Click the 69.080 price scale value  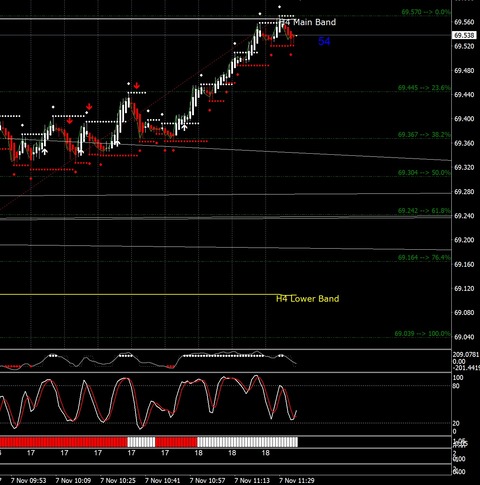[x=464, y=313]
